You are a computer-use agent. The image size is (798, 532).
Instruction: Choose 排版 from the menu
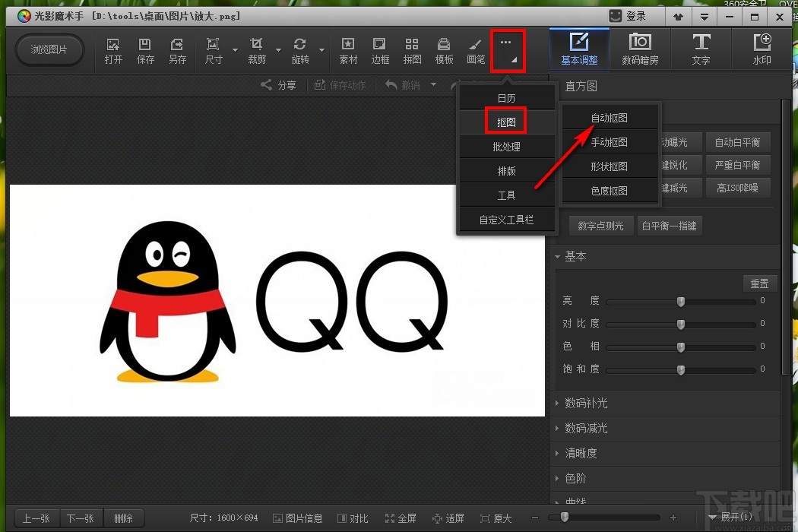click(x=506, y=171)
